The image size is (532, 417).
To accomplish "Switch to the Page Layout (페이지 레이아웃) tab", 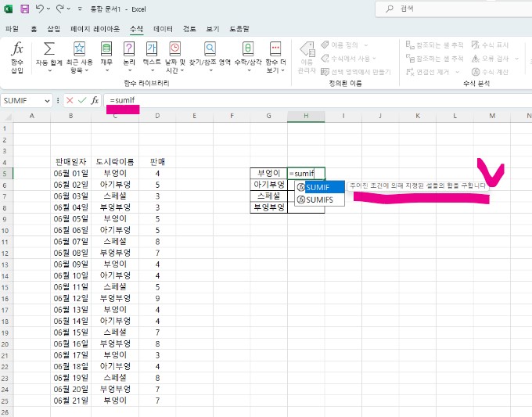I will point(95,29).
